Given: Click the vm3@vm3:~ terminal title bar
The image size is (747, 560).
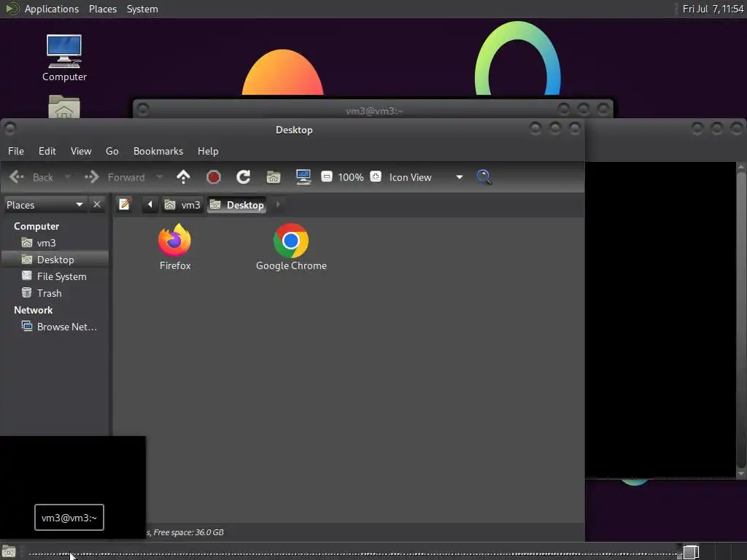Looking at the screenshot, I should (x=373, y=111).
